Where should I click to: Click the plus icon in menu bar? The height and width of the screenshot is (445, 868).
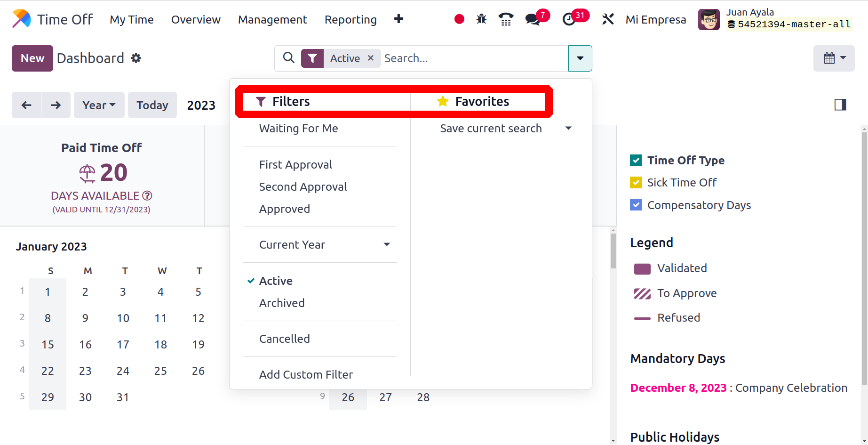click(x=398, y=19)
